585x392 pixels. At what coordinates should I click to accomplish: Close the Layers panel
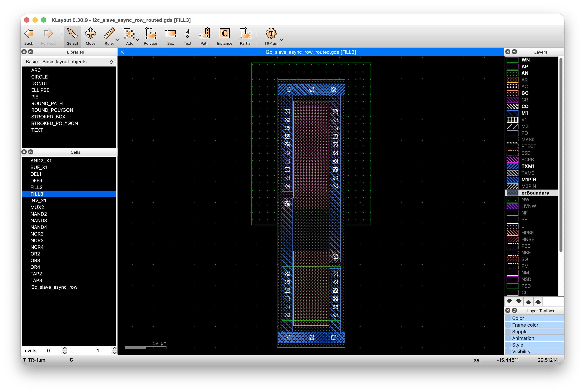pyautogui.click(x=508, y=52)
